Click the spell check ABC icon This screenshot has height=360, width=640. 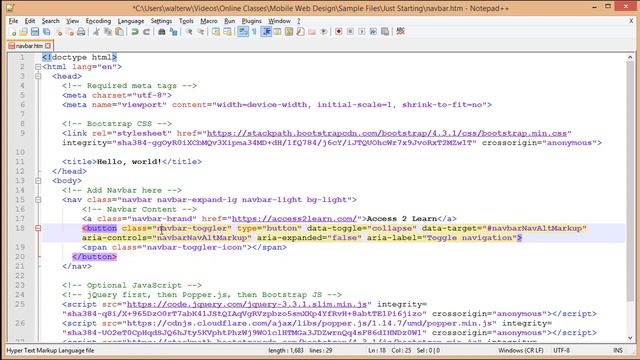click(x=400, y=31)
